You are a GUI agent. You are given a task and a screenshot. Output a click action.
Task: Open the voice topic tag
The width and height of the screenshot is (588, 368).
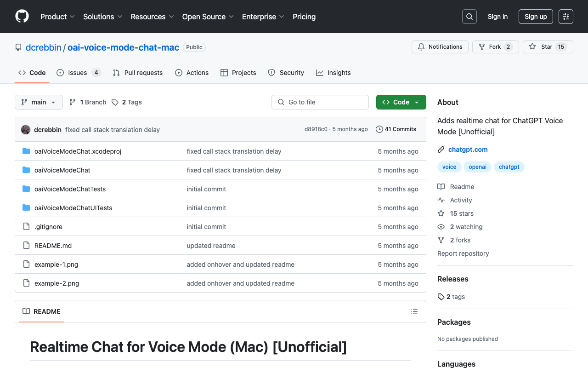449,167
